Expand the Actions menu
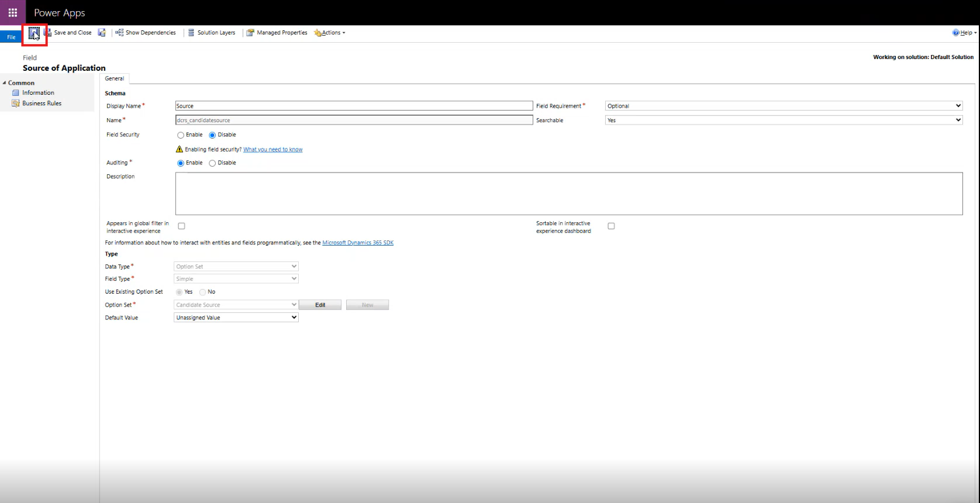The image size is (980, 503). 330,33
